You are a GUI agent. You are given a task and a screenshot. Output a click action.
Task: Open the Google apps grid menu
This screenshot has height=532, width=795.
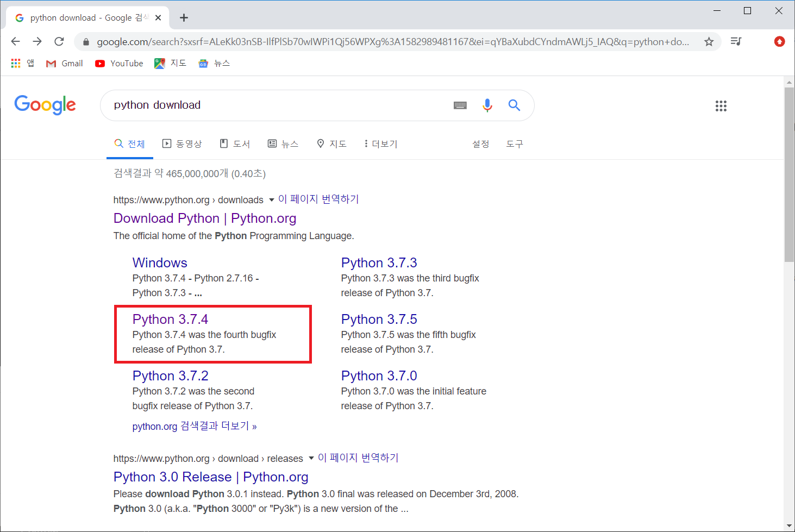[x=721, y=106]
